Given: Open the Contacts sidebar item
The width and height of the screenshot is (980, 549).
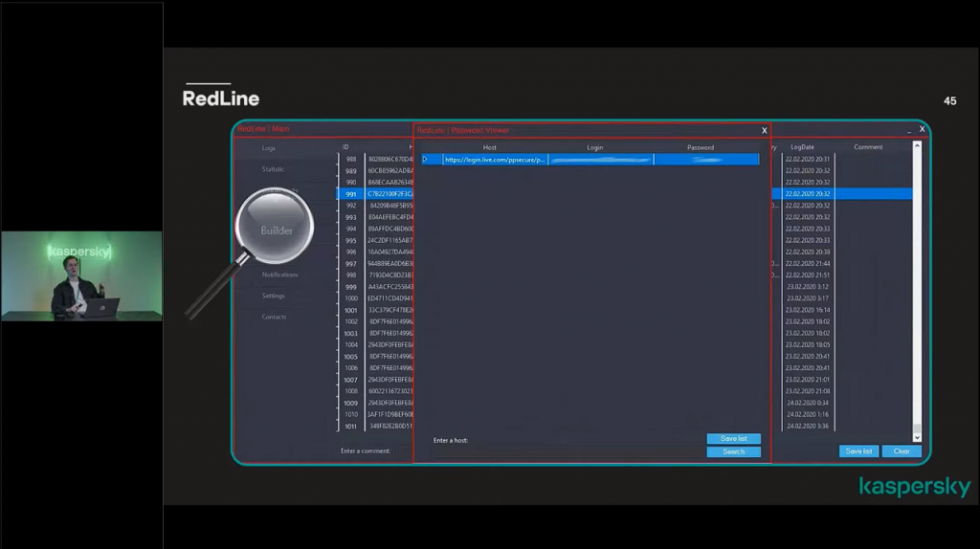Looking at the screenshot, I should coord(274,318).
